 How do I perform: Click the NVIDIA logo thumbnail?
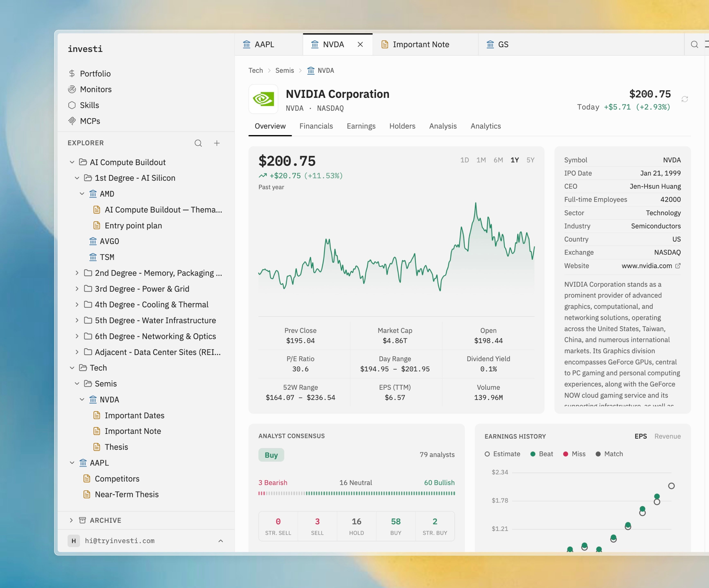263,99
